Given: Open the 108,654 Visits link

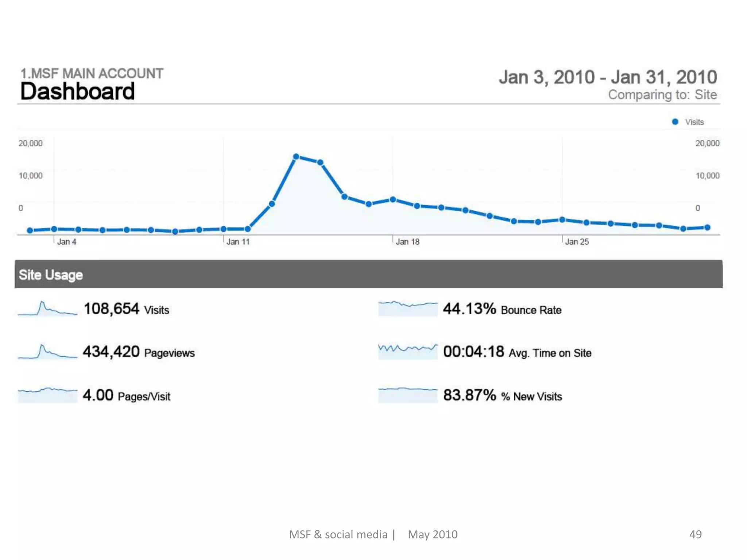Looking at the screenshot, I should click(126, 309).
